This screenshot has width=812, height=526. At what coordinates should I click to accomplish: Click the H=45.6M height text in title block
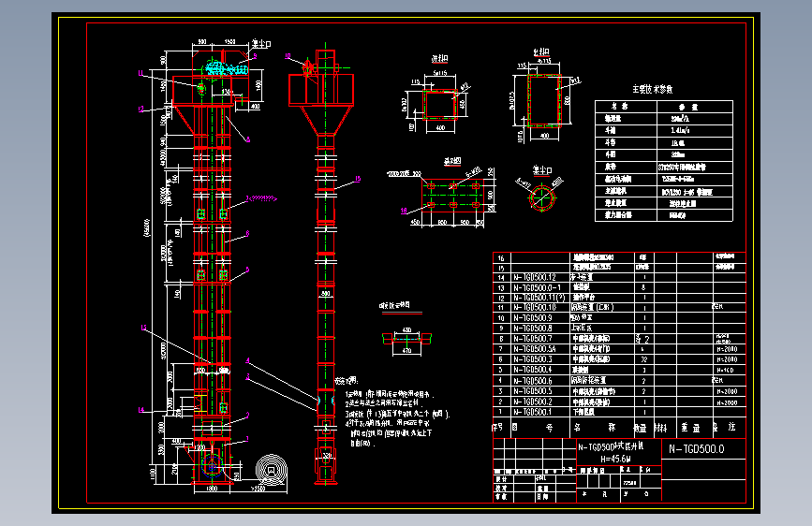click(x=615, y=460)
